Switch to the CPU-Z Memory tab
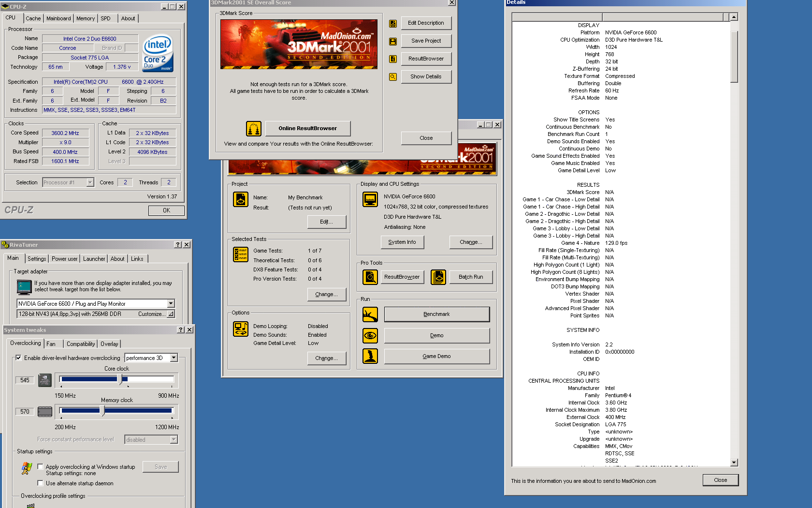This screenshot has height=508, width=812. [86, 18]
